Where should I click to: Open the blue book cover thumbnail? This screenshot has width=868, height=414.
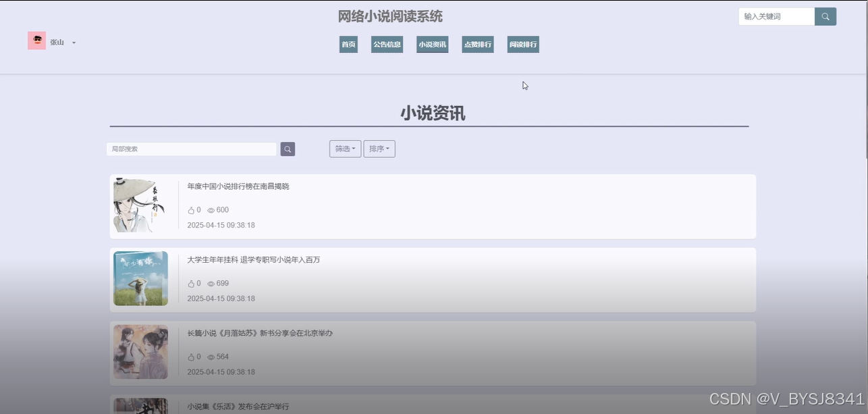[x=140, y=278]
